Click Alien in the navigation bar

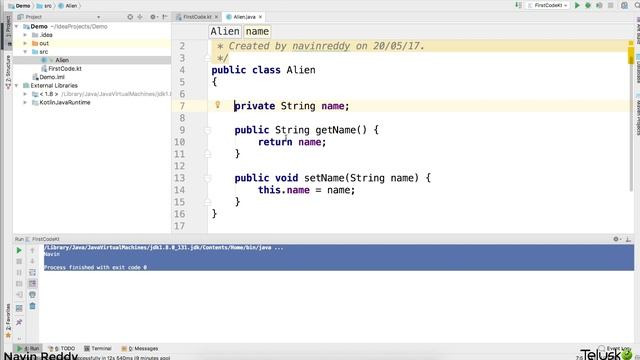(68, 6)
